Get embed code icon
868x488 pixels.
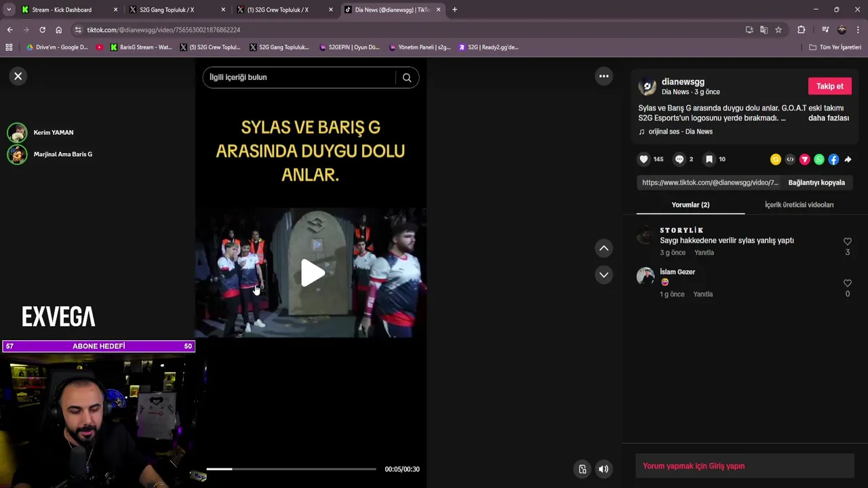click(790, 159)
